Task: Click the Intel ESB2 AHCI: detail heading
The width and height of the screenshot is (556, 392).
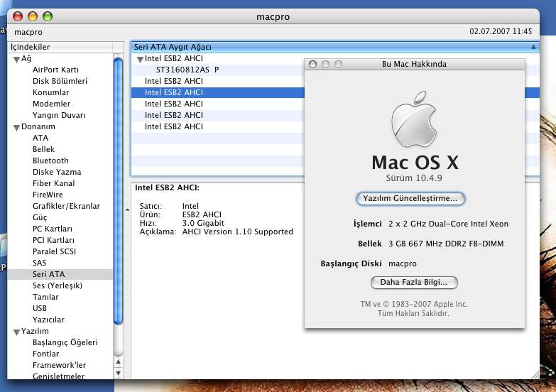Action: click(x=167, y=187)
